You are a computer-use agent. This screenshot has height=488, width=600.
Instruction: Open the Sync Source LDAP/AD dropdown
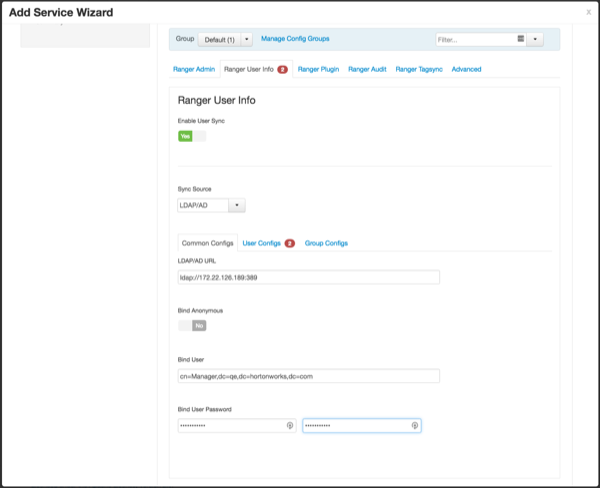pyautogui.click(x=210, y=206)
